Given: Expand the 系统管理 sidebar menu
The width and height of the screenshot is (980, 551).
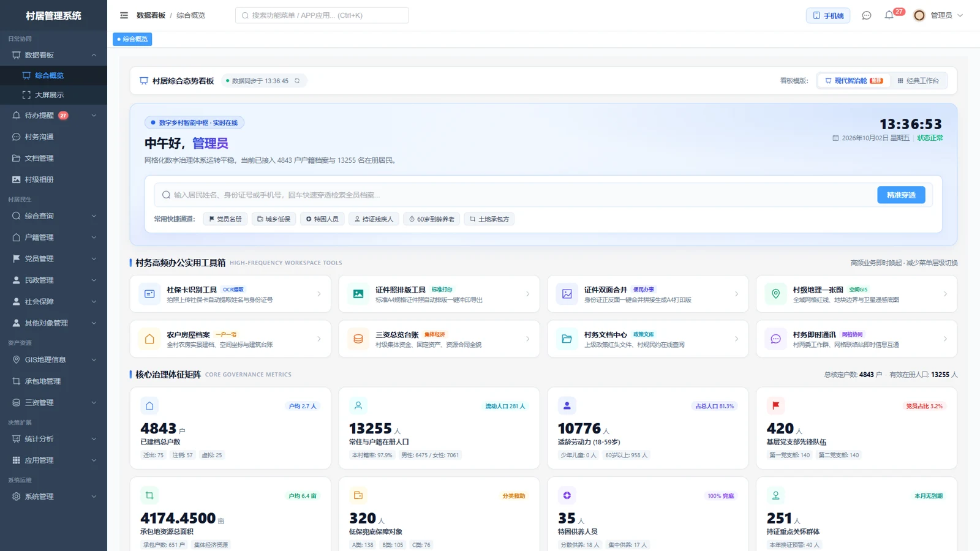Looking at the screenshot, I should click(53, 497).
